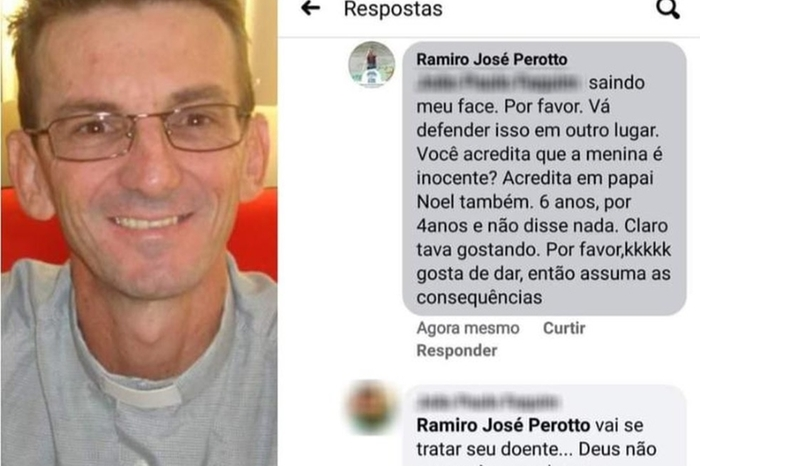The image size is (800, 467).
Task: Reply to the comment using Responder
Action: click(457, 351)
